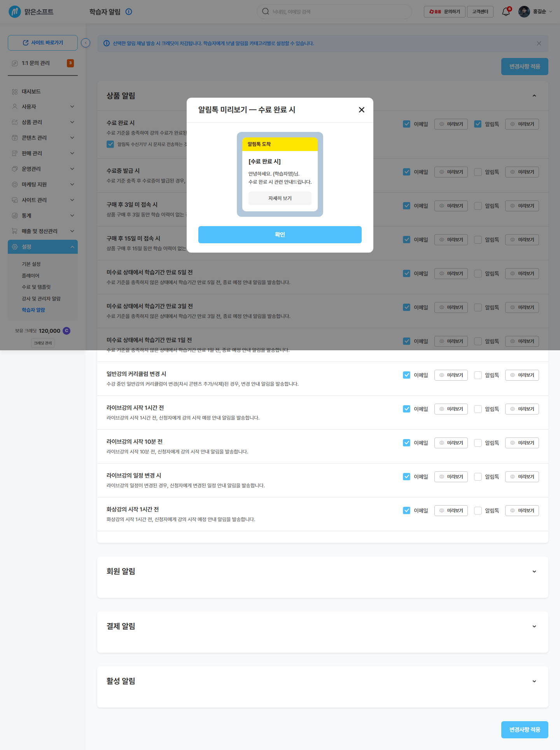This screenshot has height=750, width=560.
Task: Click the 홍길순 profile avatar
Action: point(524,12)
